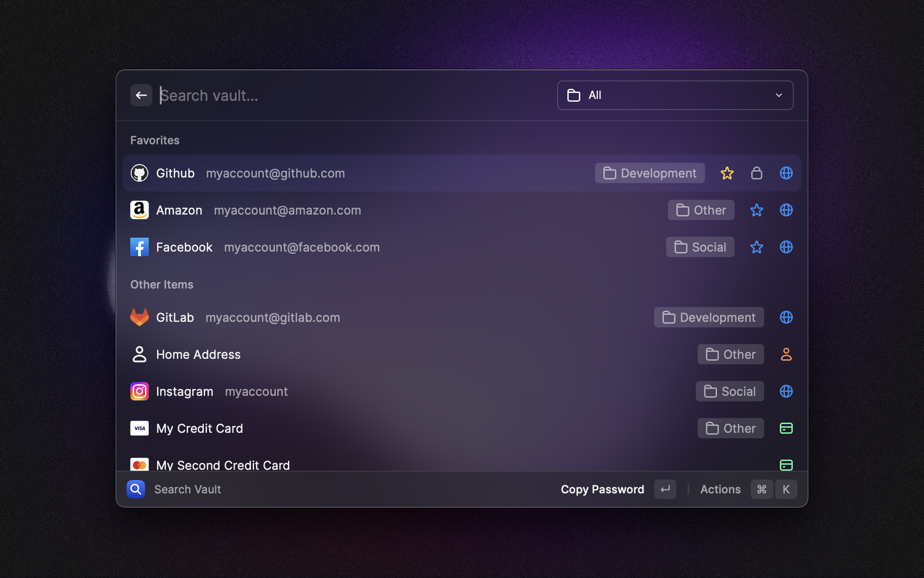Click the Copy Password action
This screenshot has width=924, height=578.
click(602, 489)
